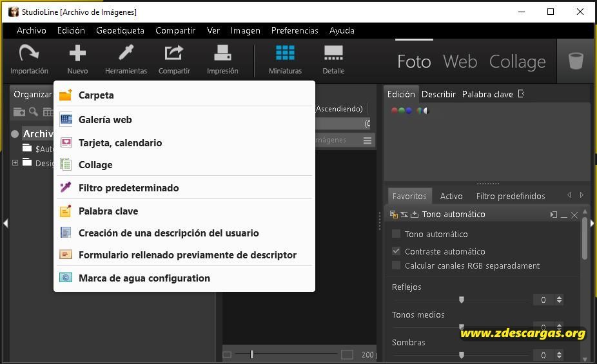The height and width of the screenshot is (364, 597).
Task: Uncheck Contraste automático
Action: (x=396, y=251)
